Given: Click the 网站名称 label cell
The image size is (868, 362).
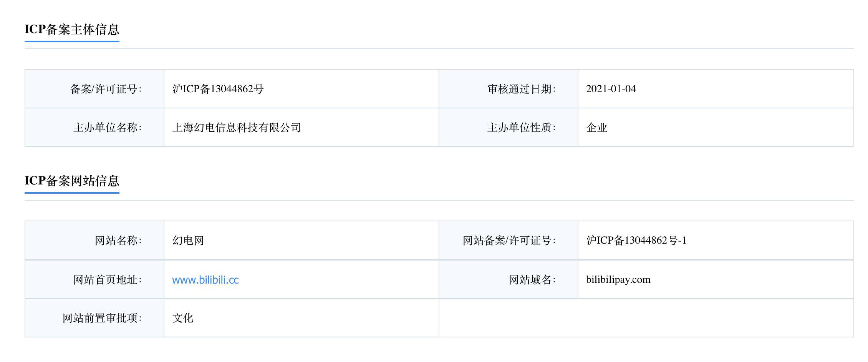Looking at the screenshot, I should (118, 241).
